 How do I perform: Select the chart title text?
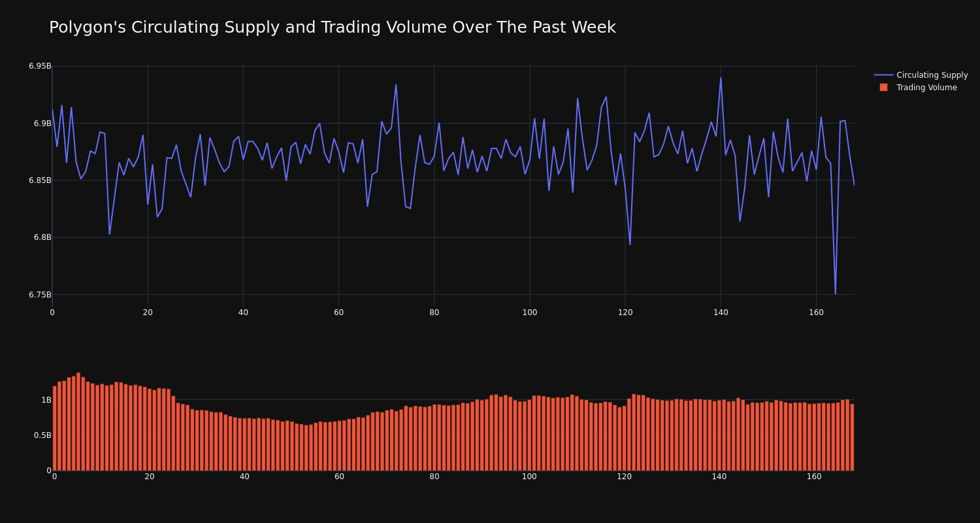[x=333, y=27]
